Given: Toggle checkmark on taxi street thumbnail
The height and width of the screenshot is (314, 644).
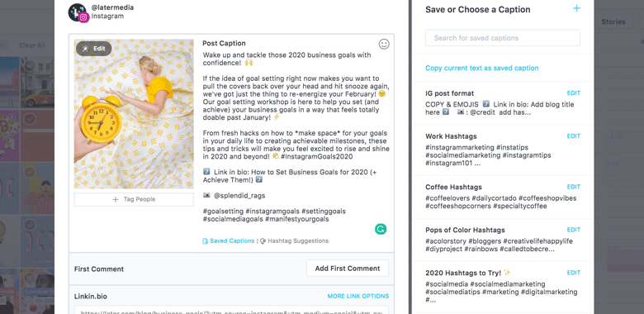Looking at the screenshot, I should pos(30,66).
